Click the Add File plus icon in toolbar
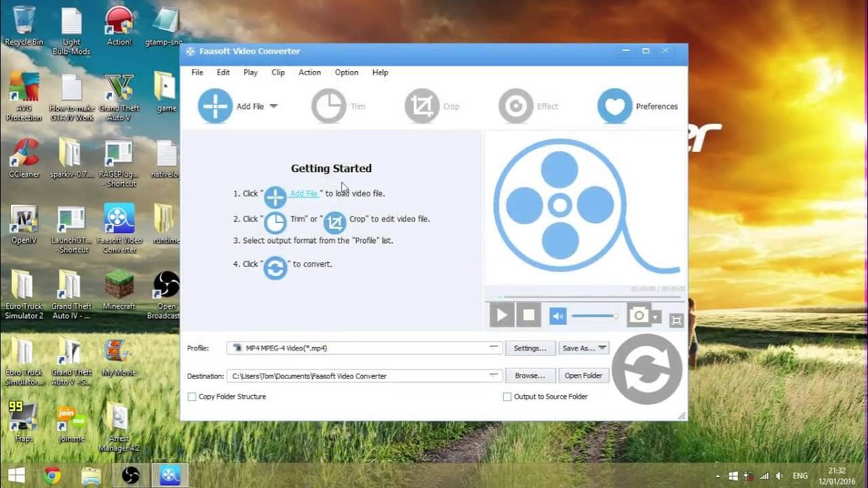The image size is (868, 488). [x=215, y=106]
